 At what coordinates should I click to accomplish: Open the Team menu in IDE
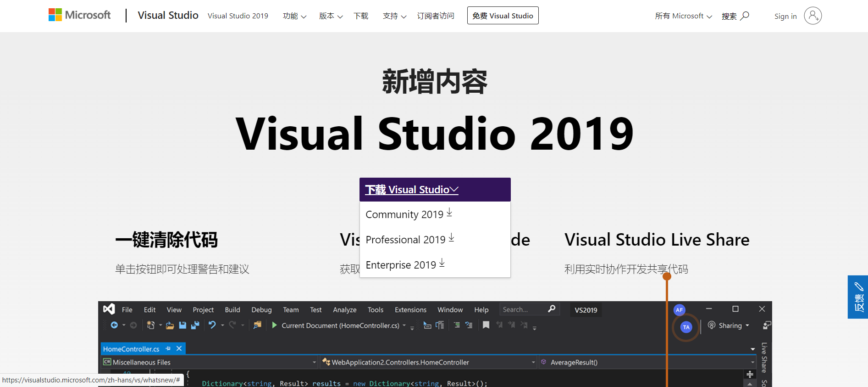291,309
